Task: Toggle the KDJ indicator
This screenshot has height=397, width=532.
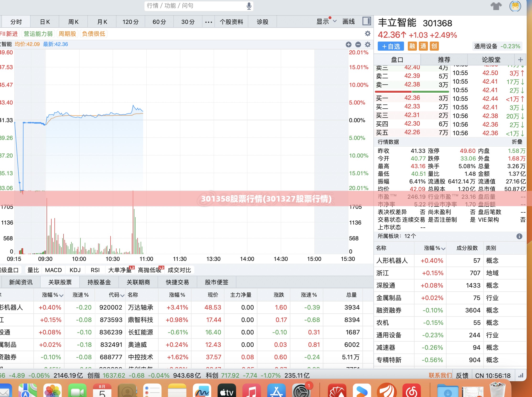Action: 75,270
